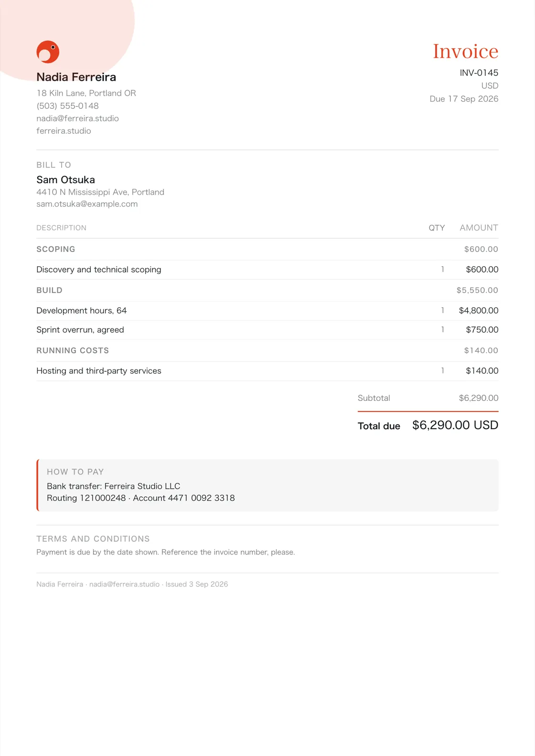Image resolution: width=535 pixels, height=756 pixels.
Task: Click the SCOPING section heading
Action: [x=56, y=249]
